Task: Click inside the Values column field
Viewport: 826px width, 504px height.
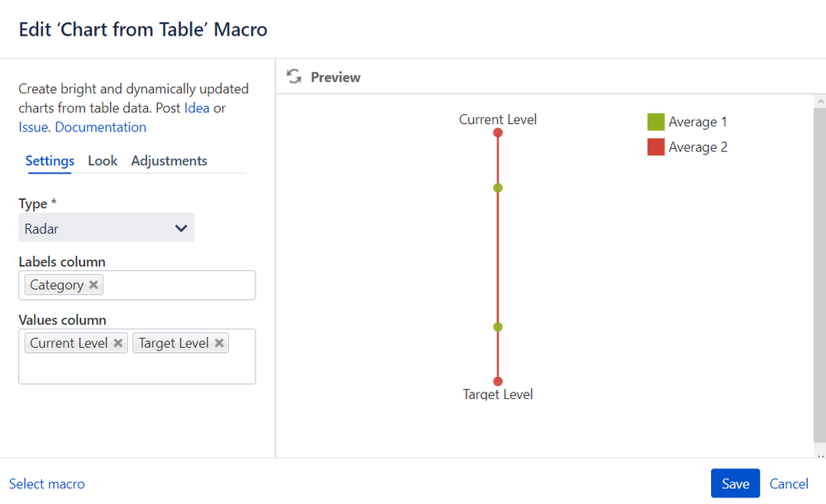Action: pos(136,368)
